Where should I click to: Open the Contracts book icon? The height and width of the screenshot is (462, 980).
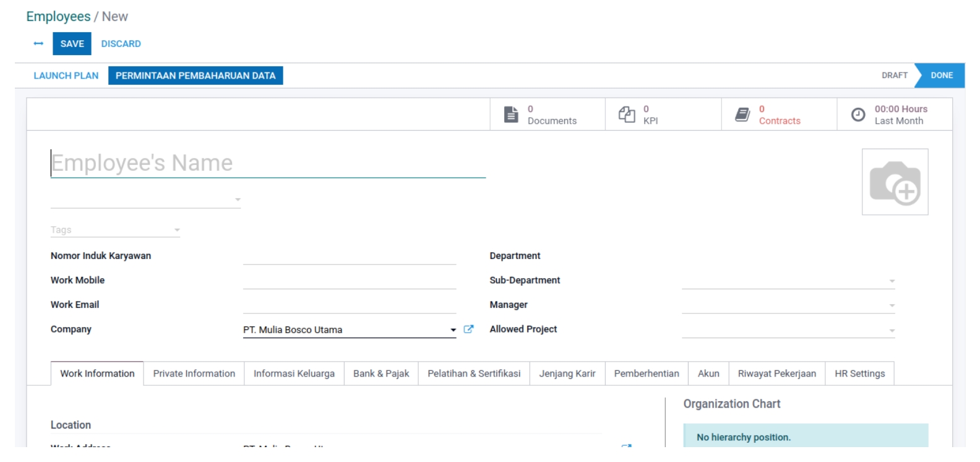(742, 115)
